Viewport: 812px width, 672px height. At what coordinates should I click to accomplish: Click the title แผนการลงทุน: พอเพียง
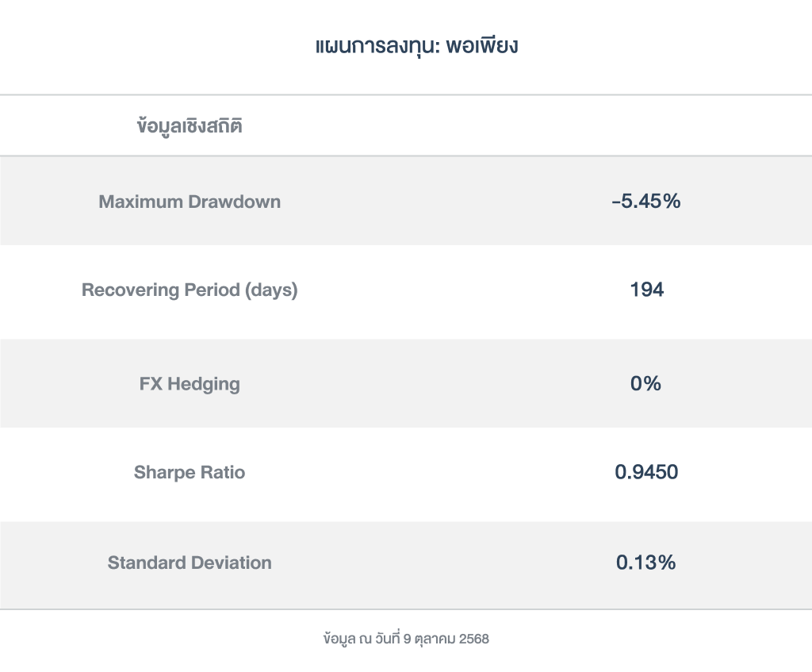(x=416, y=47)
